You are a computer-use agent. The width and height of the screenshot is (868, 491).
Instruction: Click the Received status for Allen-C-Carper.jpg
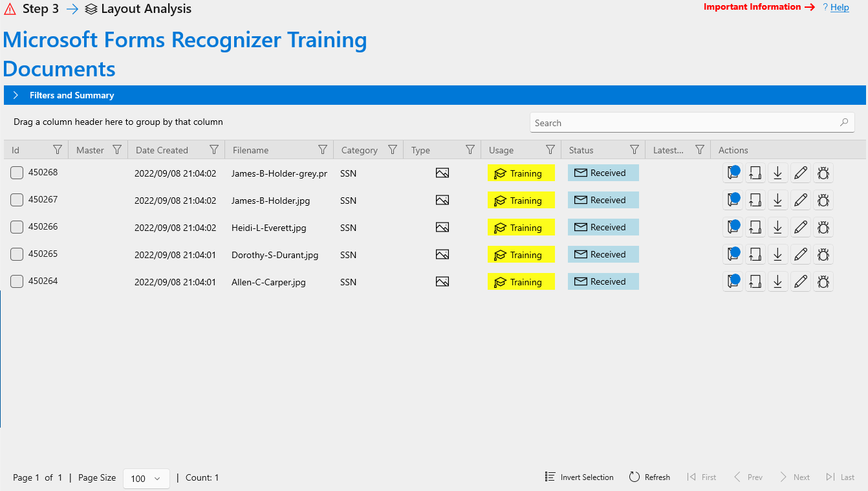pos(603,281)
